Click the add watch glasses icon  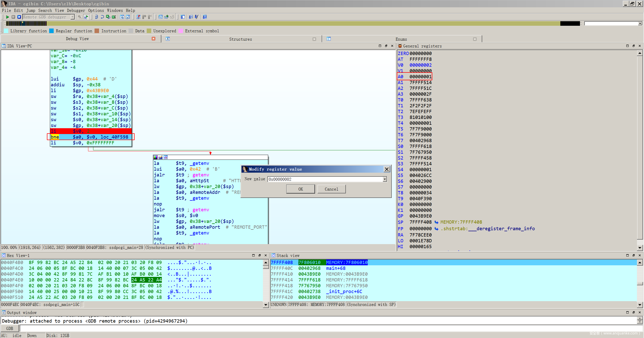point(166,17)
